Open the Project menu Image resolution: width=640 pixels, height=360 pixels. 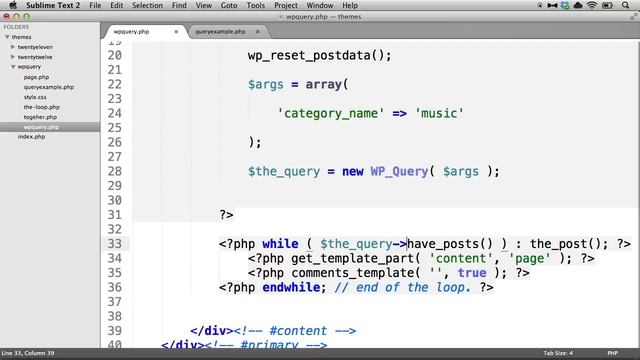[286, 5]
